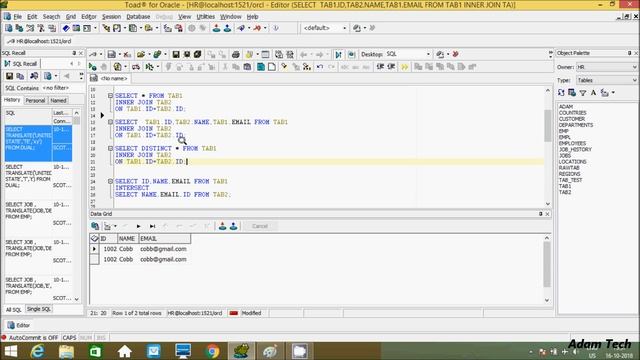This screenshot has height=360, width=640.
Task: Open the Owner dropdown showing HR
Action: pyautogui.click(x=607, y=67)
